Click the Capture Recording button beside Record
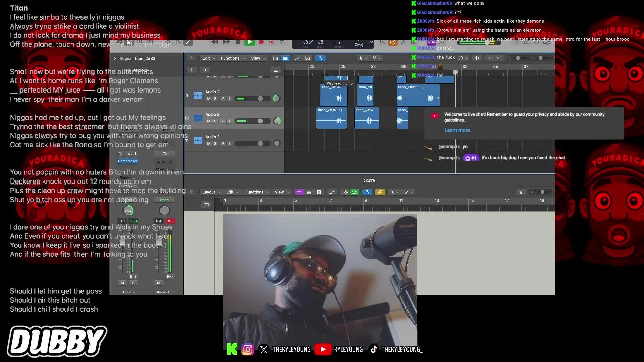 coord(272,42)
